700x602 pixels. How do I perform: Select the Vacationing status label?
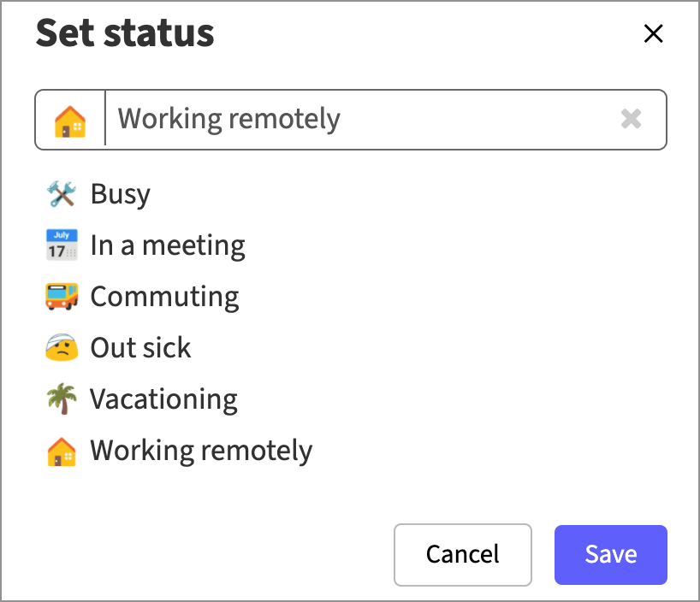coord(163,399)
